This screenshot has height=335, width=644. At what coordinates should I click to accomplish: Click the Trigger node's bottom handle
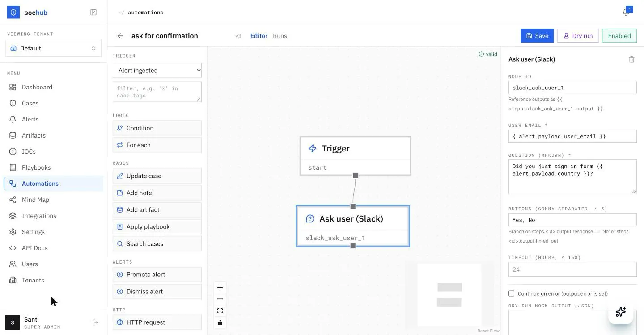point(355,176)
